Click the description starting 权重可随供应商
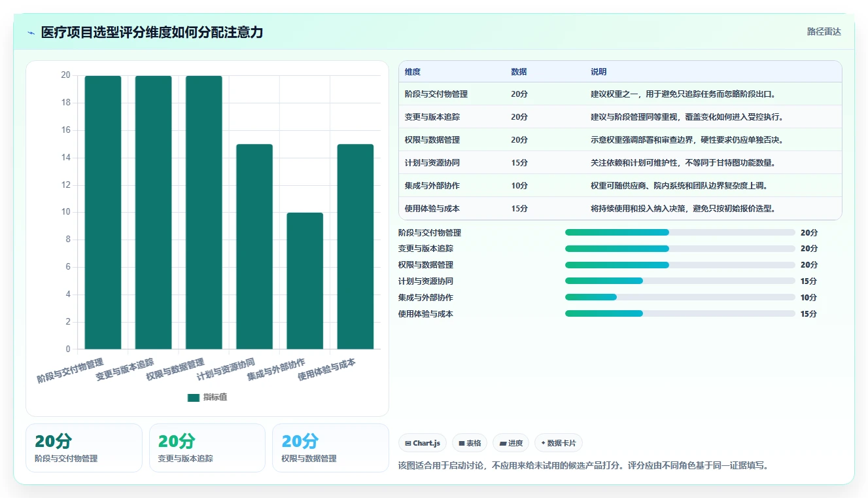The image size is (868, 498). coord(679,186)
